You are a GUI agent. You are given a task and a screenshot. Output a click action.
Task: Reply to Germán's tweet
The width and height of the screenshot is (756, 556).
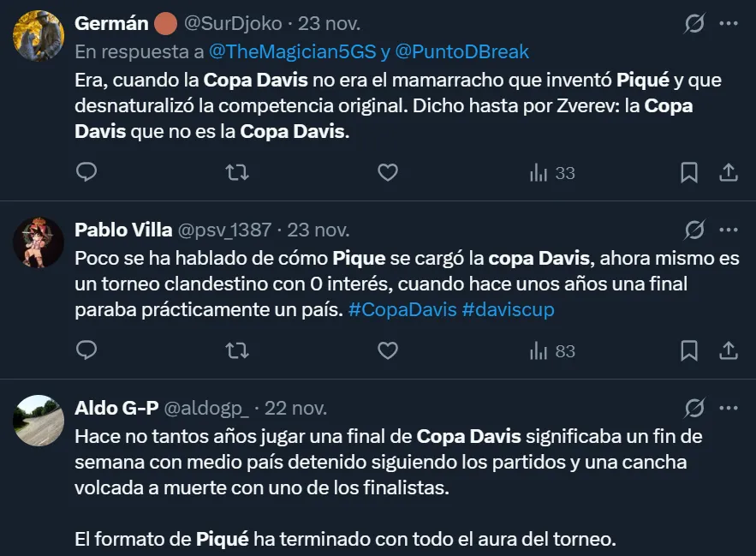(86, 173)
